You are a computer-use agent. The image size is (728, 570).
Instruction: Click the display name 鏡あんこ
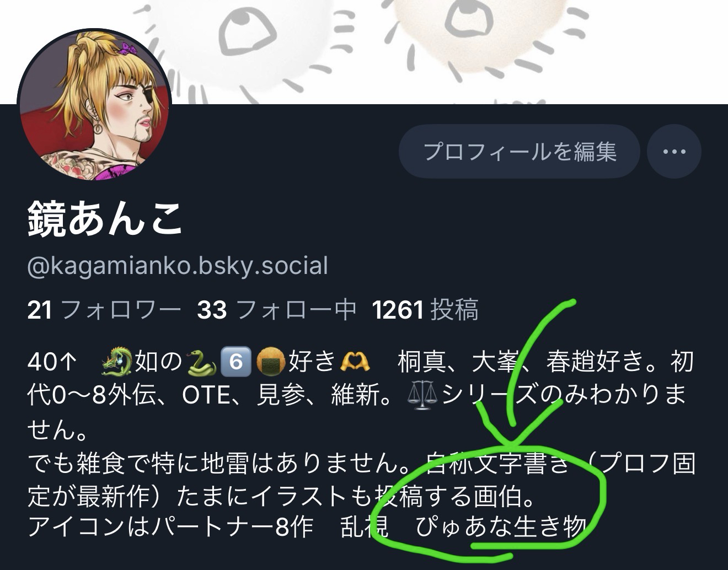tap(105, 219)
